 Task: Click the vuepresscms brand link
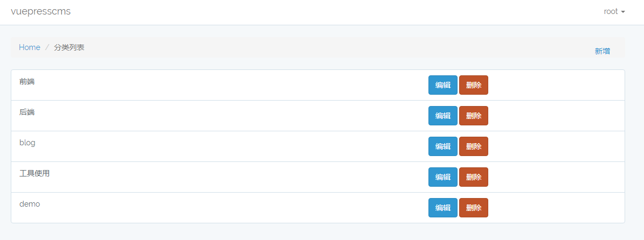(40, 12)
